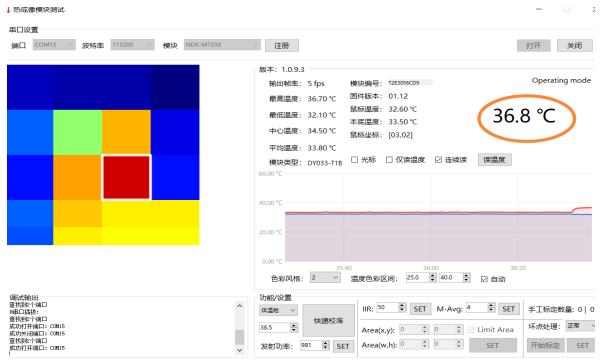Click the debug output scrollbar thumb

[x=240, y=337]
